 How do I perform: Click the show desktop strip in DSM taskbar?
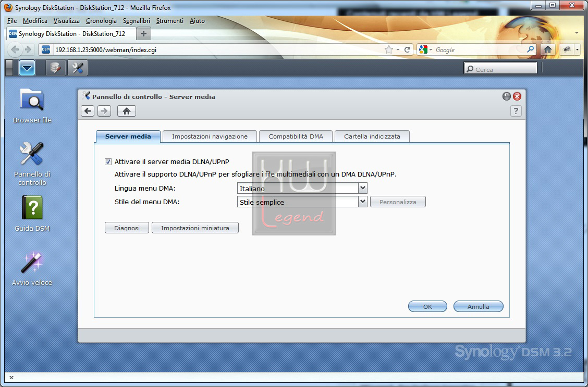point(9,68)
